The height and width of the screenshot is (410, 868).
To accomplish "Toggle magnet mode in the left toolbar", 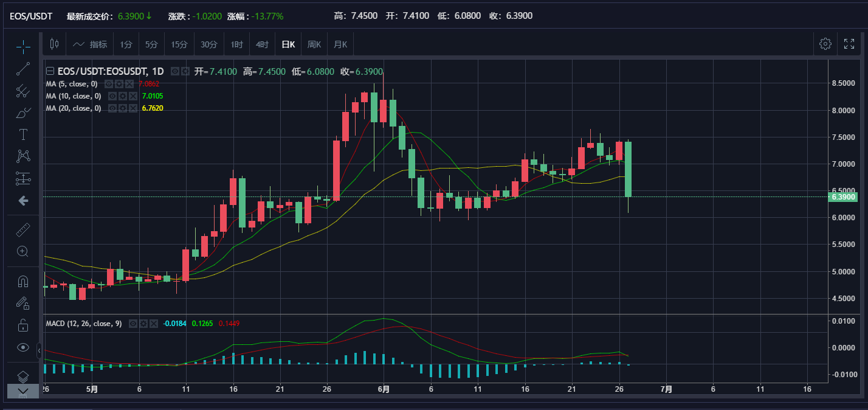I will pos(23,282).
